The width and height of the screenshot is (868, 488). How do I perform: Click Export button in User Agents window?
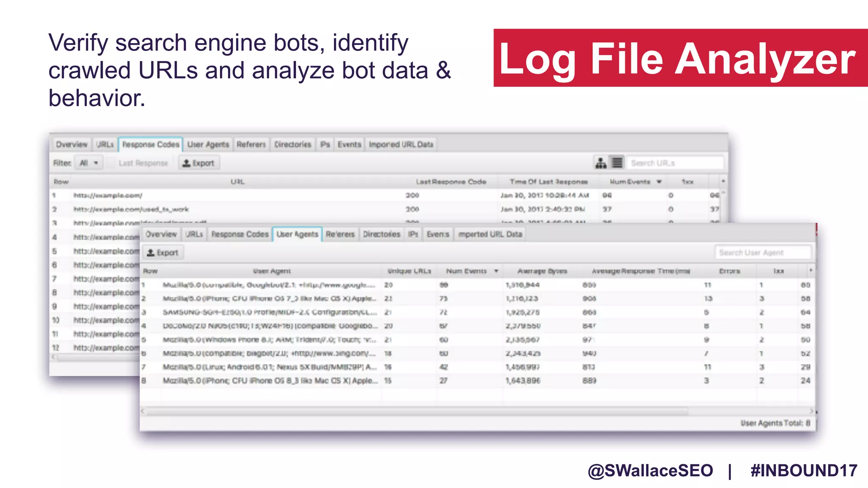[x=163, y=253]
